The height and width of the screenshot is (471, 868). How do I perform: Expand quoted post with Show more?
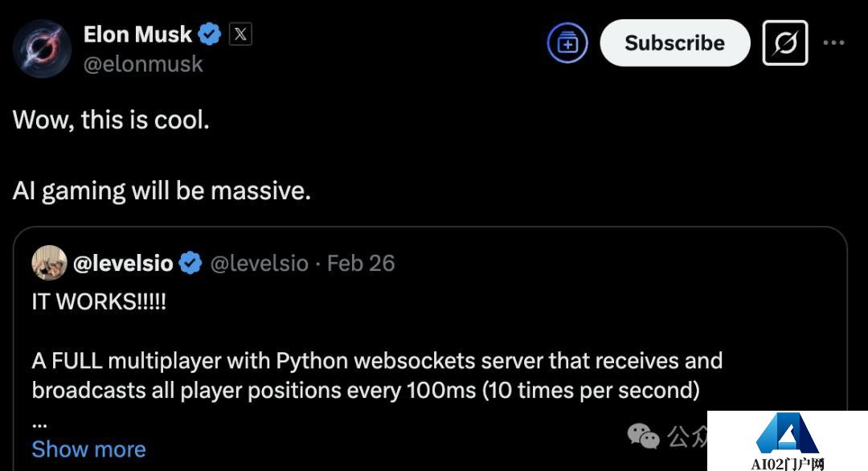point(88,449)
